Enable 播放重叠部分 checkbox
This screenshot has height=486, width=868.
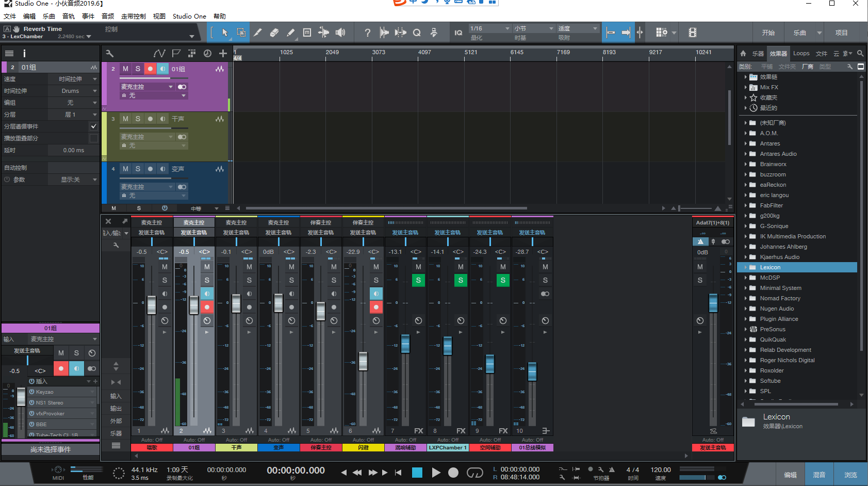pos(93,138)
